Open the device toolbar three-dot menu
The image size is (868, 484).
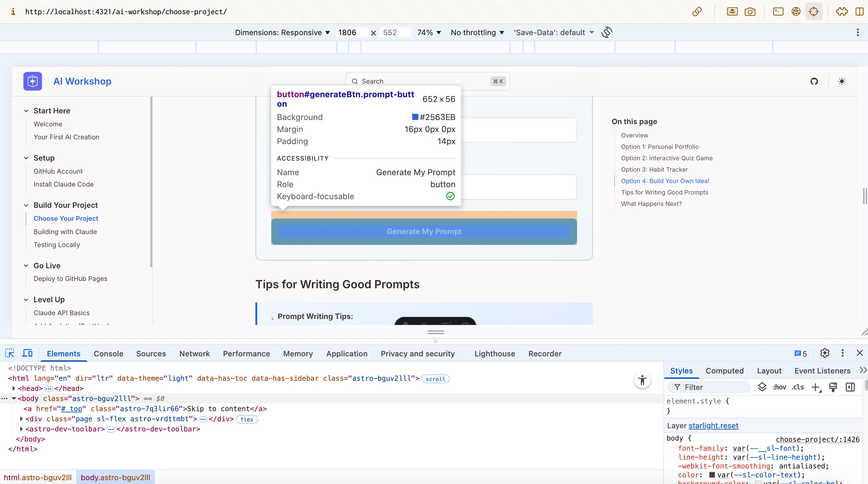(x=858, y=32)
